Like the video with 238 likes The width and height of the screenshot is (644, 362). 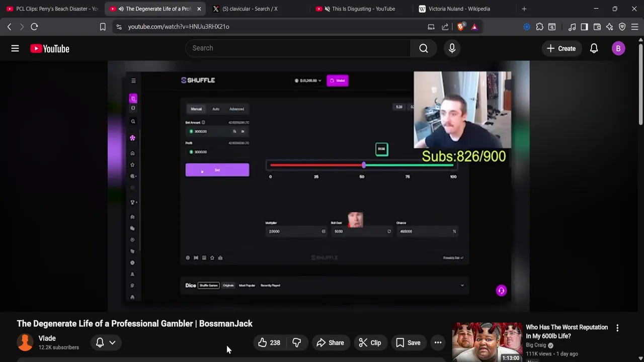tap(269, 343)
